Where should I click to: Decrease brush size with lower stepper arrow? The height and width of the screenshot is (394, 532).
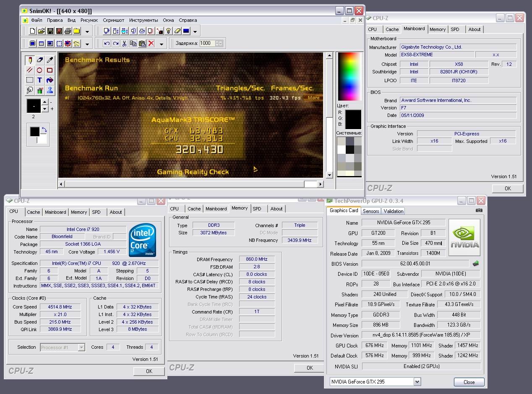tap(45, 109)
